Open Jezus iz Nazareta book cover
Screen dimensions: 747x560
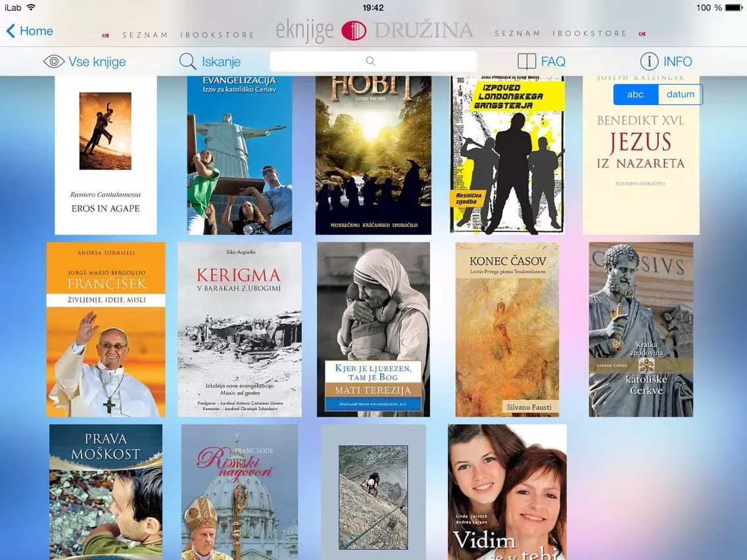tap(640, 155)
